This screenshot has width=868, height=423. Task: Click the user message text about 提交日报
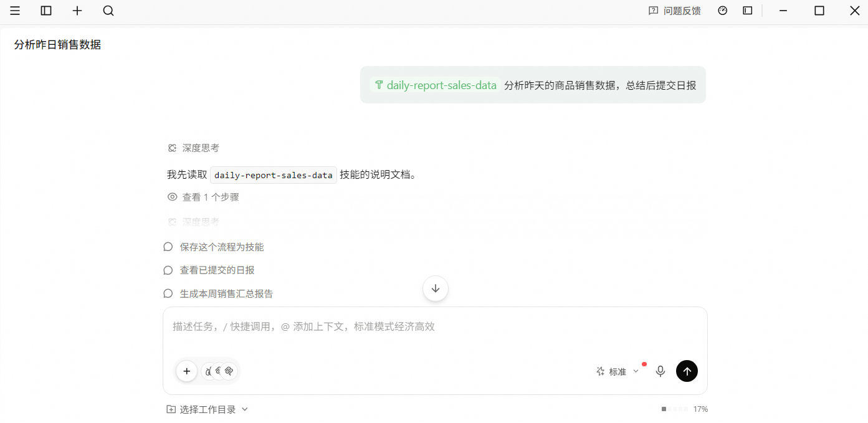(600, 85)
